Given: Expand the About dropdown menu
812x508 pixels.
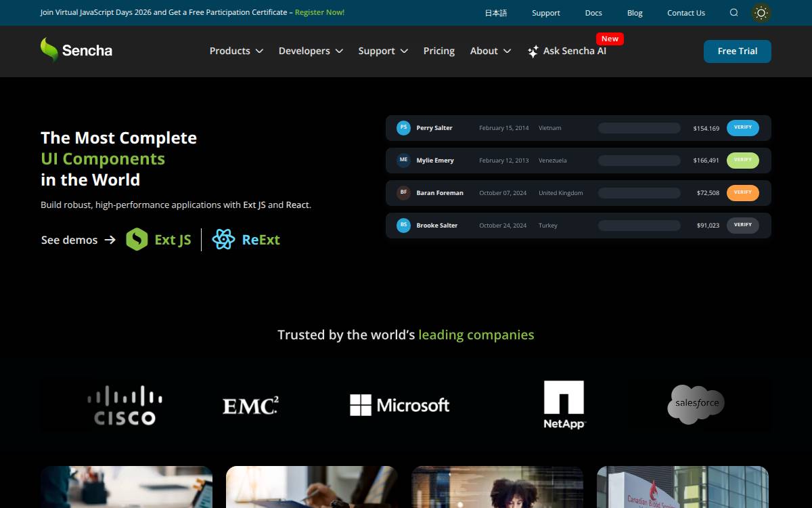Looking at the screenshot, I should click(x=491, y=51).
